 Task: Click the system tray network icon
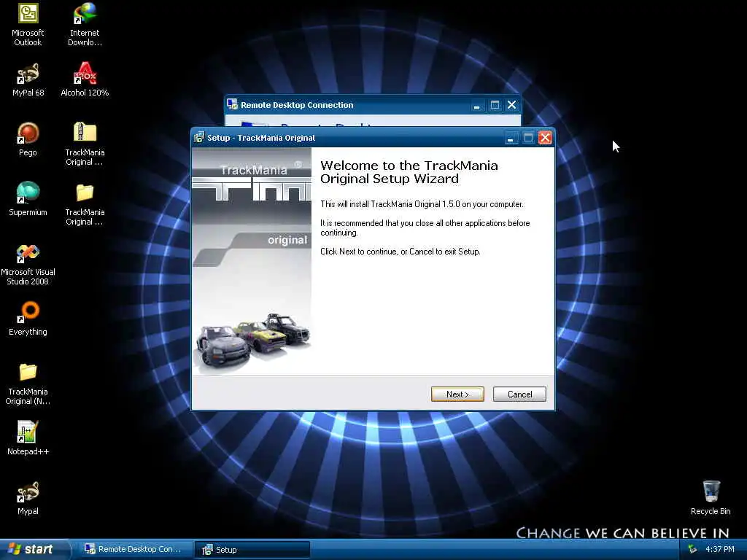692,549
